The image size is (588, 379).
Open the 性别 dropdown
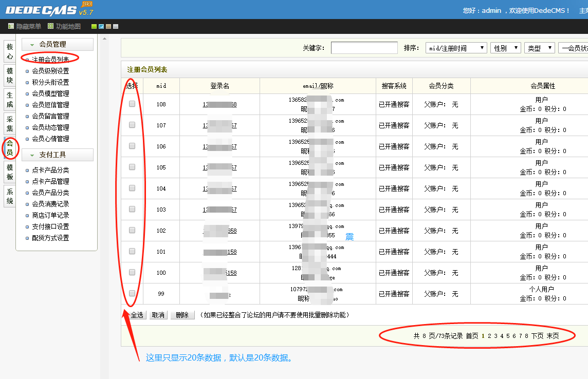point(505,48)
